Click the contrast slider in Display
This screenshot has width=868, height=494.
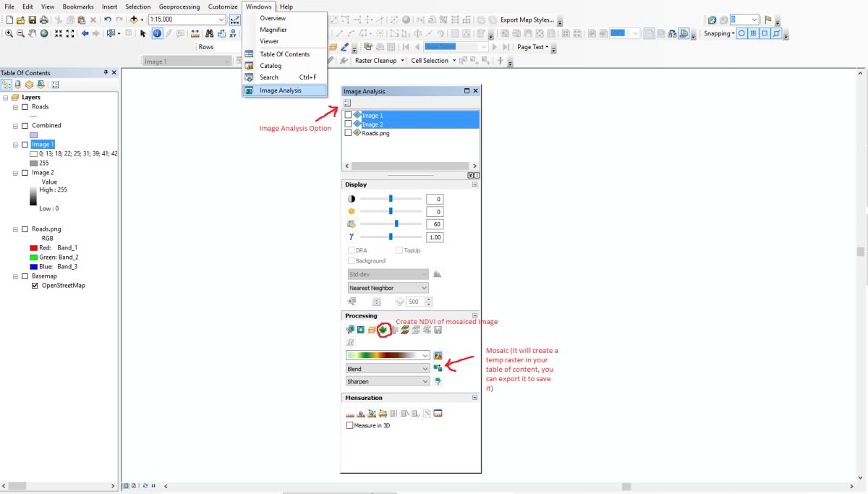[391, 198]
